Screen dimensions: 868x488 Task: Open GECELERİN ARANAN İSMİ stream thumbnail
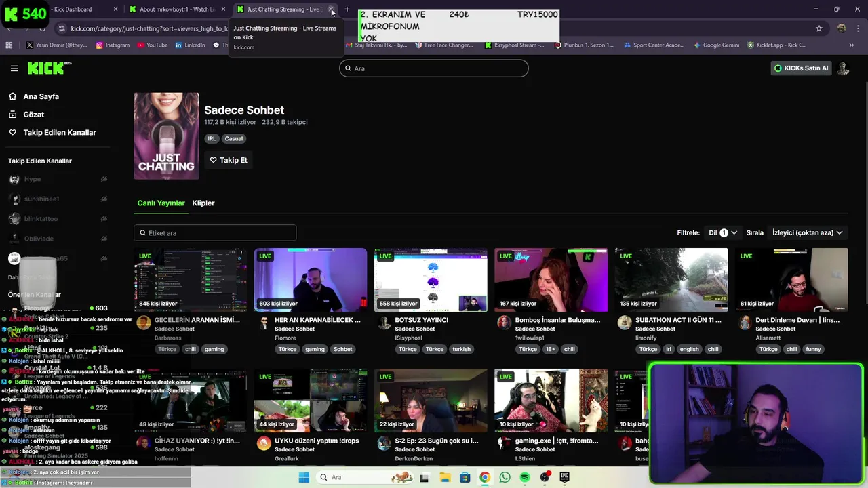click(x=191, y=280)
